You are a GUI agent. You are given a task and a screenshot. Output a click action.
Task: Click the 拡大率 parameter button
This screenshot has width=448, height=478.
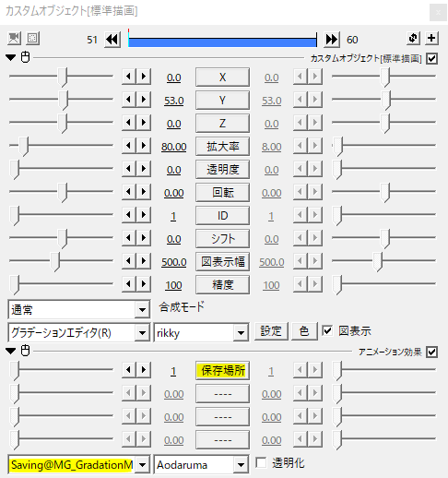coord(222,147)
